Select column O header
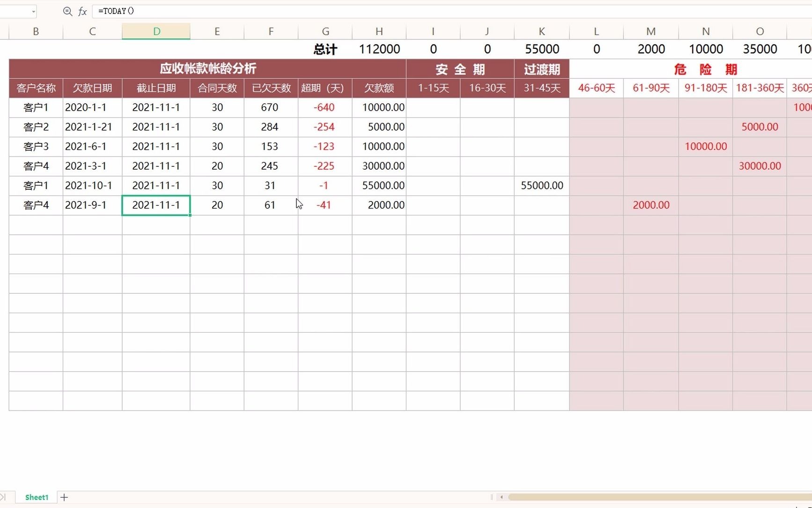The width and height of the screenshot is (812, 508). click(x=760, y=31)
